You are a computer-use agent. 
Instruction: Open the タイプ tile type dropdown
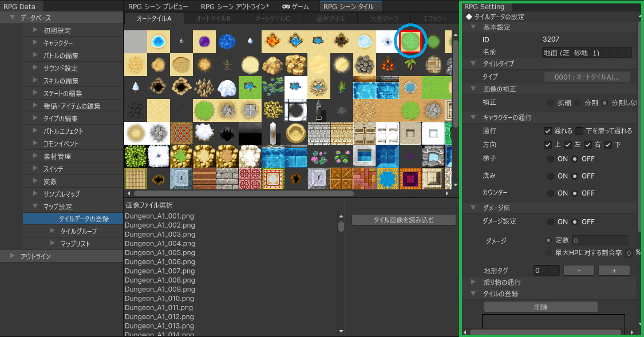(587, 77)
